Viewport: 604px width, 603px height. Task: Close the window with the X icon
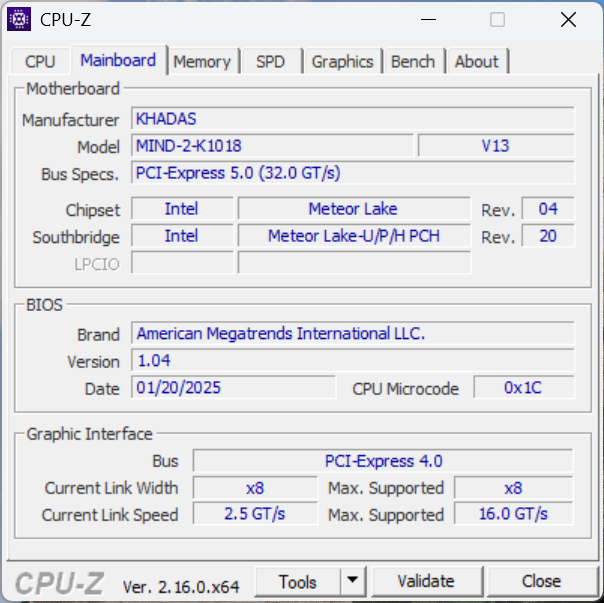568,19
